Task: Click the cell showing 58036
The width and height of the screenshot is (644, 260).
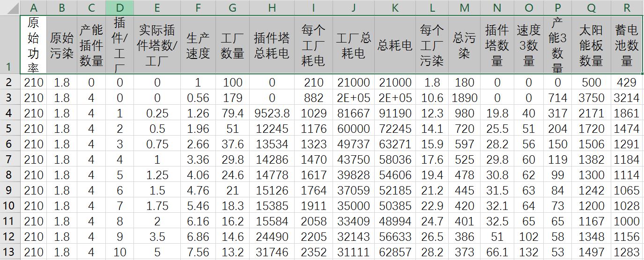Action: pyautogui.click(x=395, y=159)
